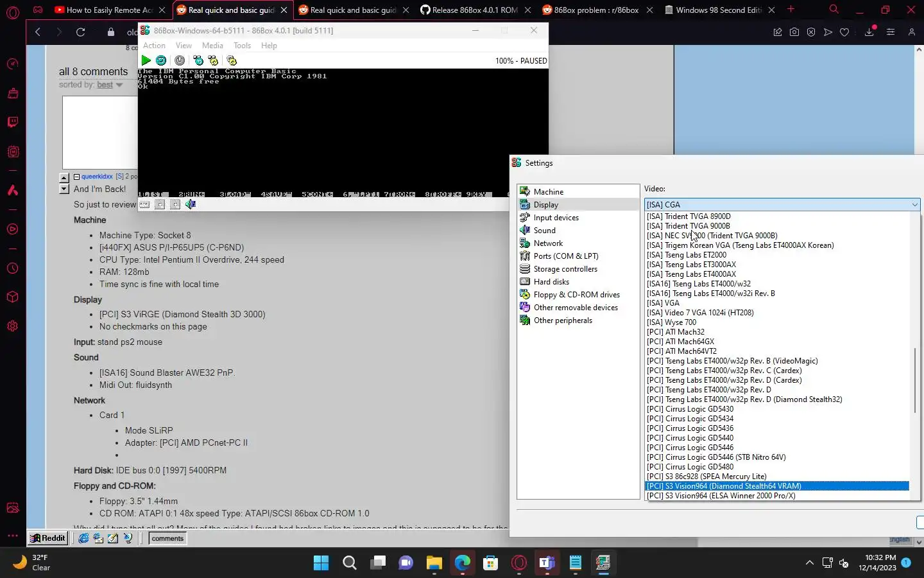Image resolution: width=924 pixels, height=578 pixels.
Task: Choose [PCI] ATI Mach64GX video card
Action: pyautogui.click(x=777, y=342)
